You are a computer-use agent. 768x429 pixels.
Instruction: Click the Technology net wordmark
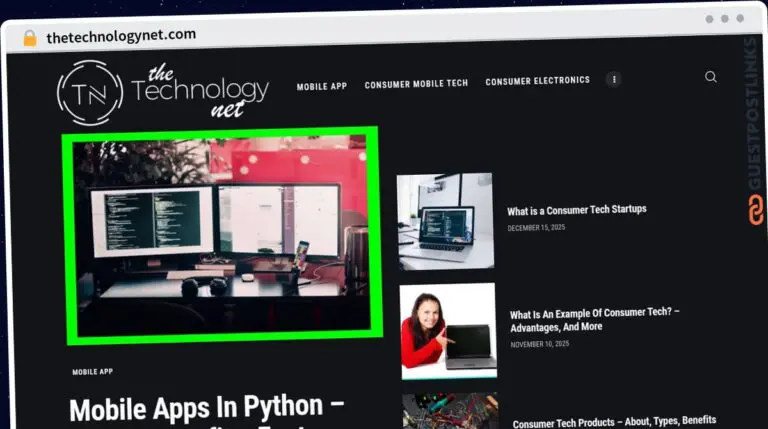(200, 91)
